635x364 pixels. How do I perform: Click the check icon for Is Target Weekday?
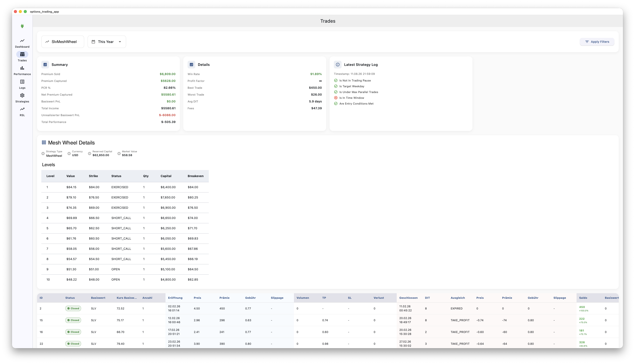pyautogui.click(x=336, y=86)
